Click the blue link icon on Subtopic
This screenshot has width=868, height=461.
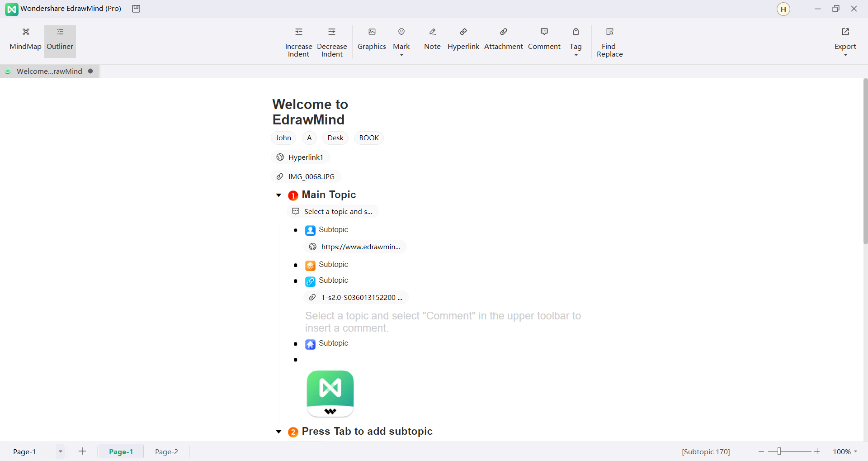coord(310,281)
